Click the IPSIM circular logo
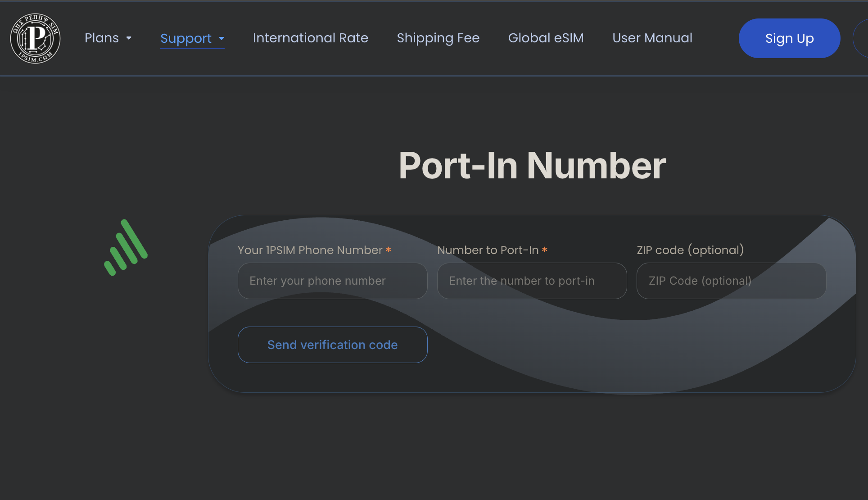 pos(35,38)
